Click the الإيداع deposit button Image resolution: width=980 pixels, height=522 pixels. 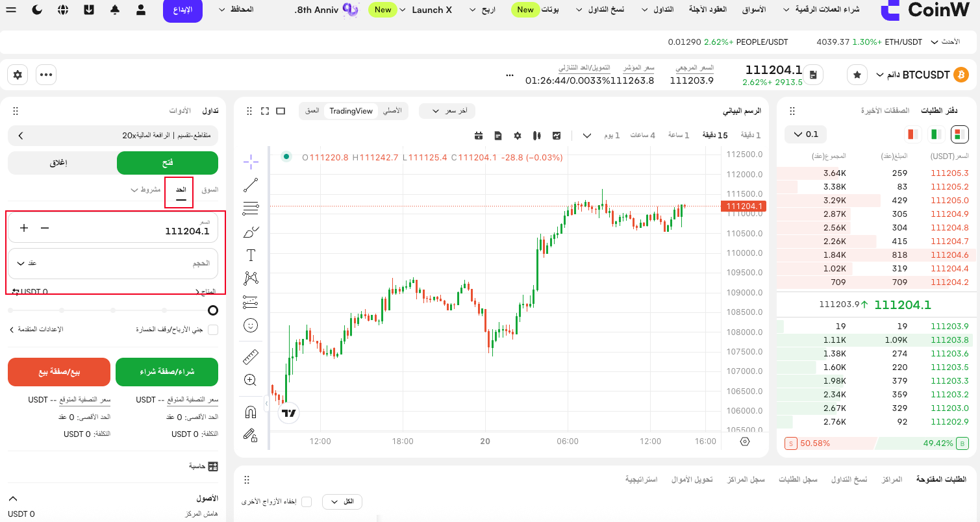(x=183, y=10)
